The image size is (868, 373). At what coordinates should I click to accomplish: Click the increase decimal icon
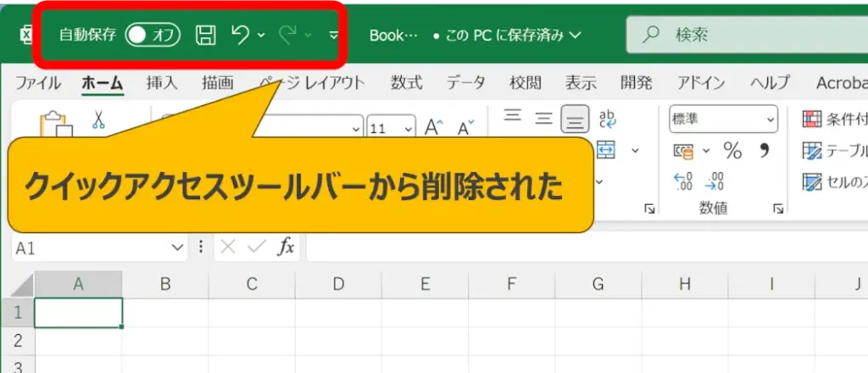tap(683, 181)
